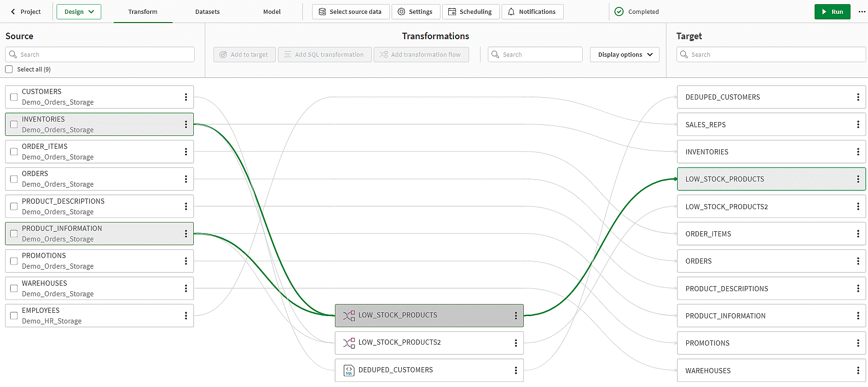Click the top-right three-dot menu beside Run
Viewport: 868px width, 387px height.
862,12
